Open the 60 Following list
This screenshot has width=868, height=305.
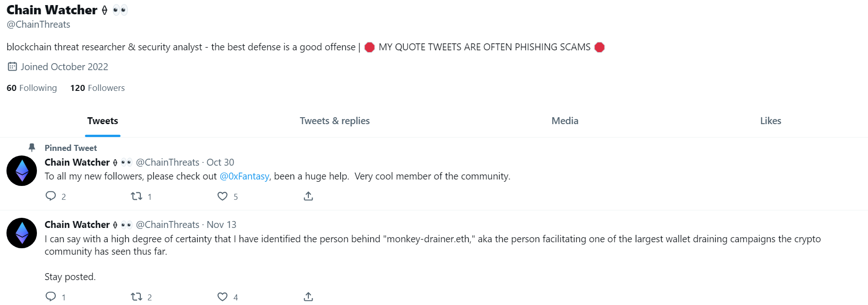click(x=31, y=88)
